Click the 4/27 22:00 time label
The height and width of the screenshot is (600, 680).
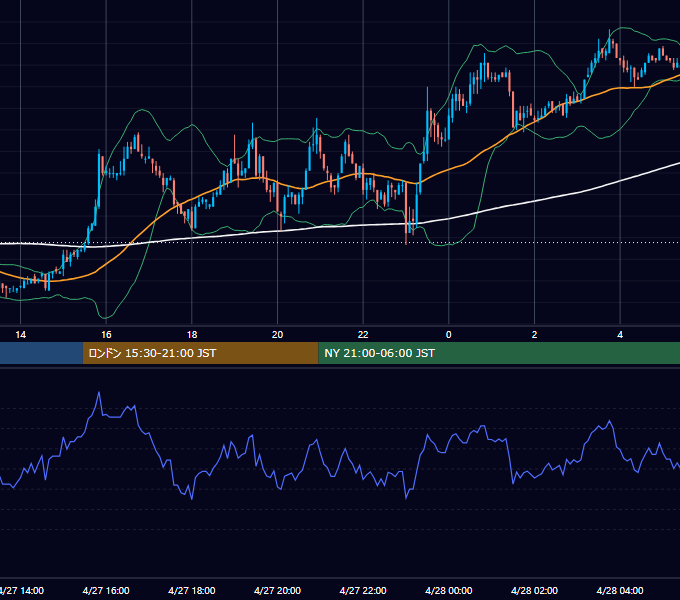click(x=363, y=590)
